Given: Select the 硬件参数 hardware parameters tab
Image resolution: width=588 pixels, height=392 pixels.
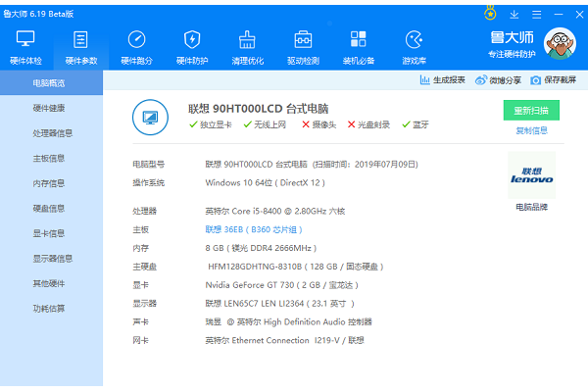Looking at the screenshot, I should click(81, 48).
